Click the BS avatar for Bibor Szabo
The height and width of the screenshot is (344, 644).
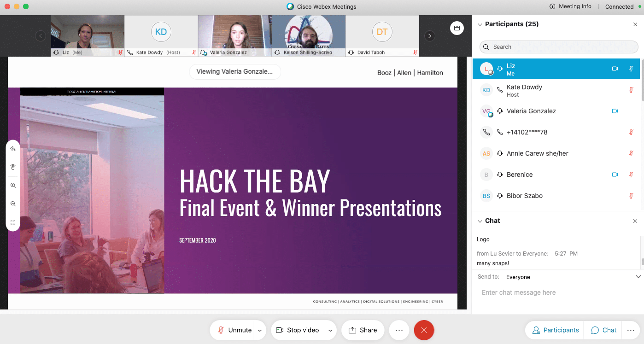tap(486, 196)
